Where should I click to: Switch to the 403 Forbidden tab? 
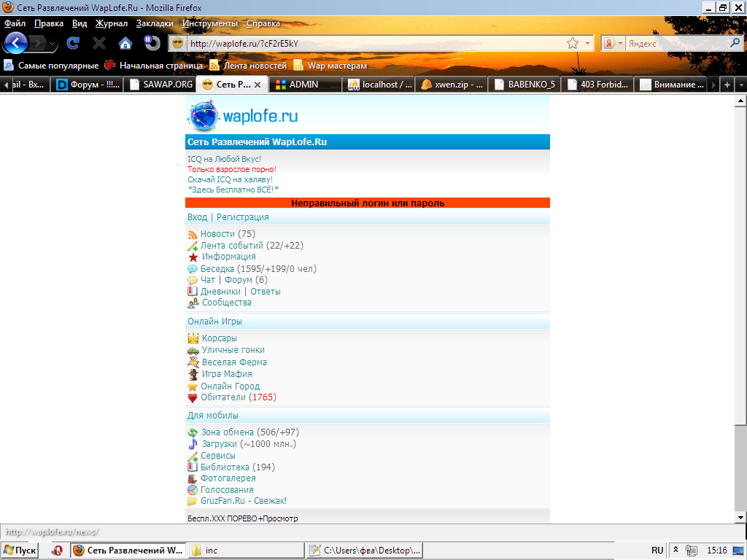597,85
